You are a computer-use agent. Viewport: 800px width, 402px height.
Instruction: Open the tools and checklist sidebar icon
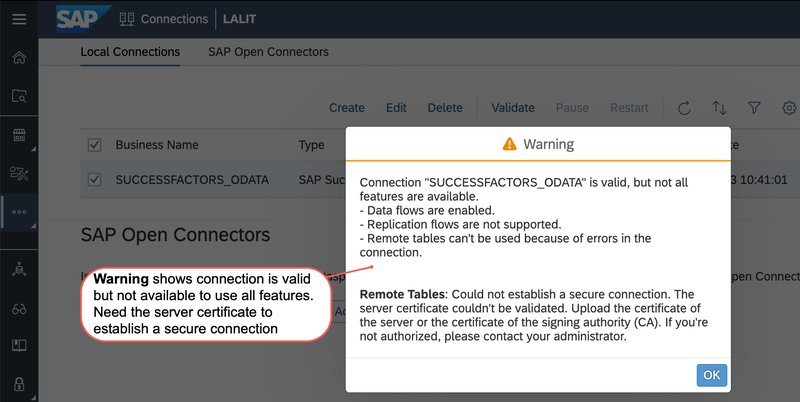tap(19, 173)
